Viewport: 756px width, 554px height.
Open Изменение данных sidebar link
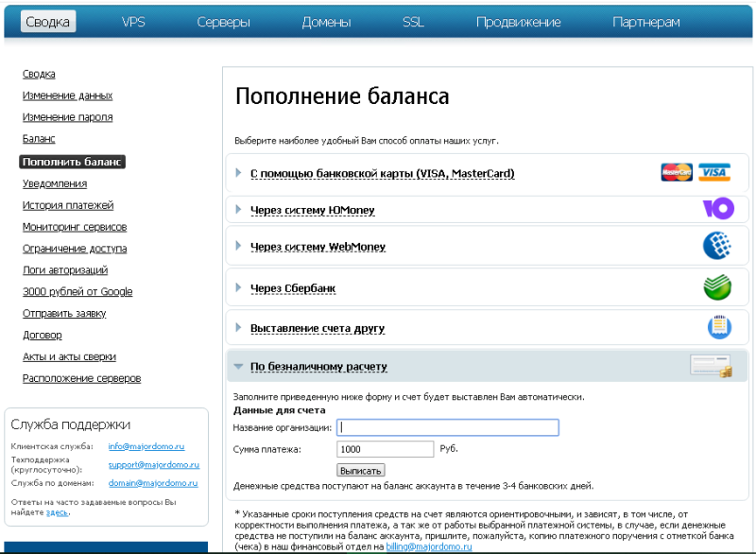pos(67,95)
